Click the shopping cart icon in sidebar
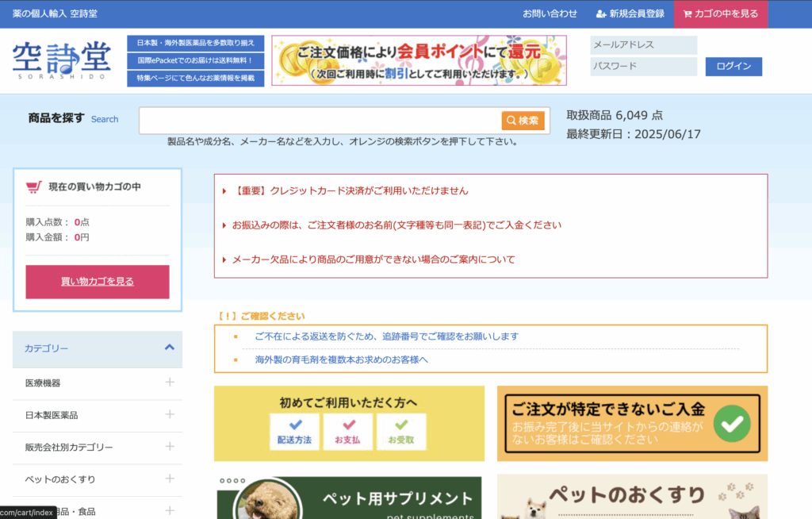Viewport: 812px width, 519px height. [x=33, y=186]
